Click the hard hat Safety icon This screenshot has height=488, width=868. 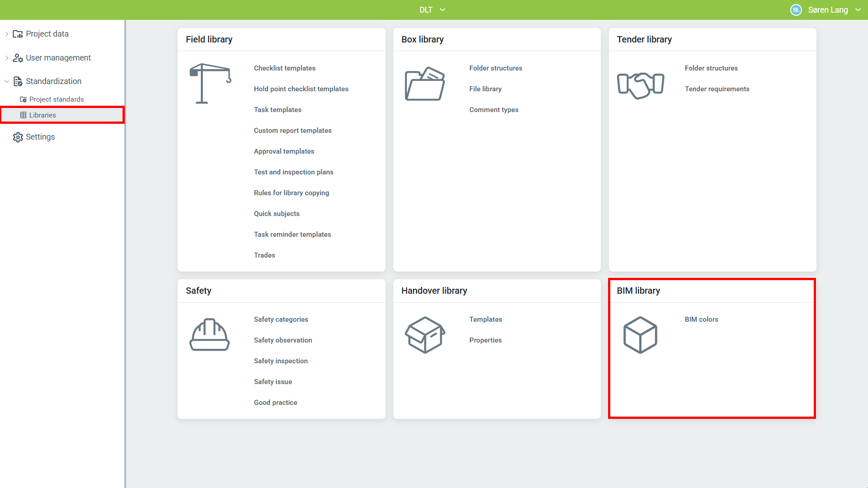(209, 335)
